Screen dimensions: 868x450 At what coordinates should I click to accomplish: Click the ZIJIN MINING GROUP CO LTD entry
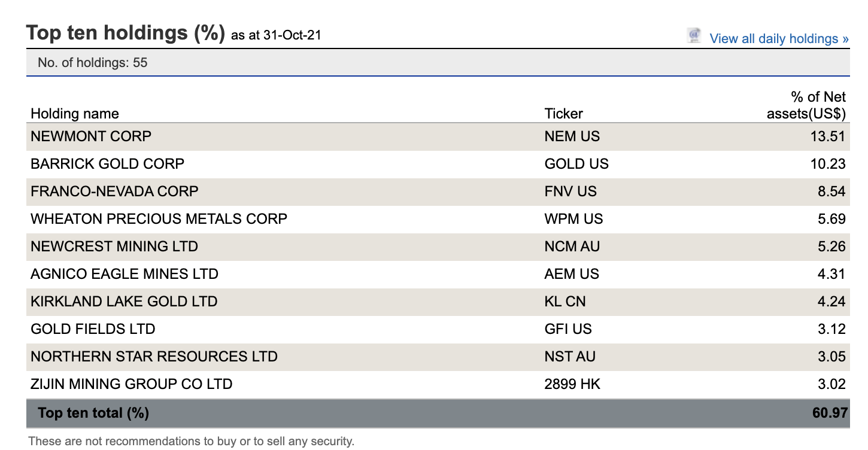(131, 384)
